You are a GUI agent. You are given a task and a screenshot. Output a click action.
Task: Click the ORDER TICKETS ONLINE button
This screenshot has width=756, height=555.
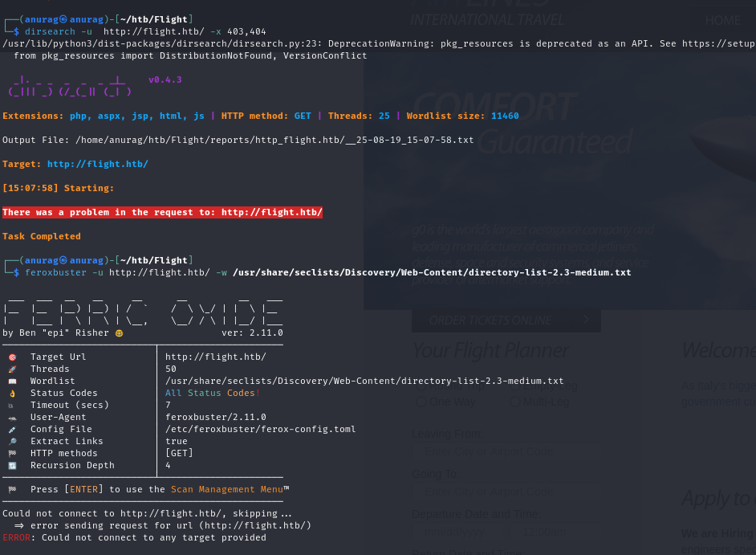coord(490,320)
